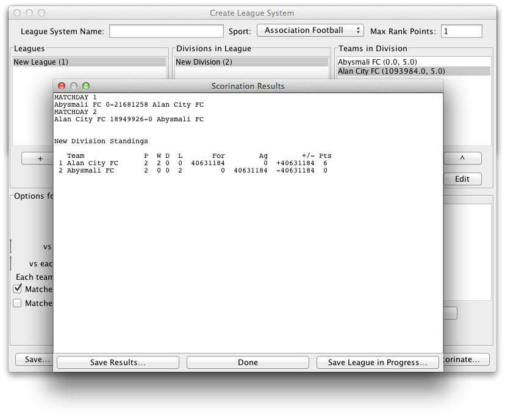The height and width of the screenshot is (420, 505).
Task: Click the partially hidden Scorinate... button
Action: [x=467, y=360]
